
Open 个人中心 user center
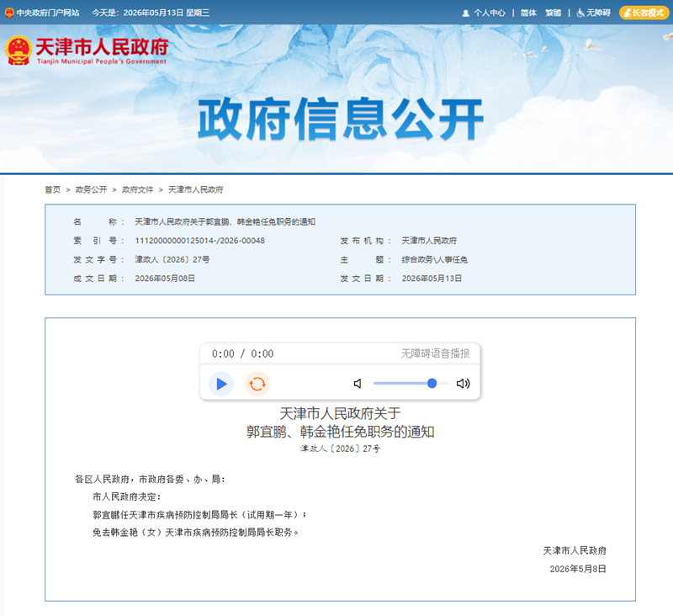tap(490, 13)
